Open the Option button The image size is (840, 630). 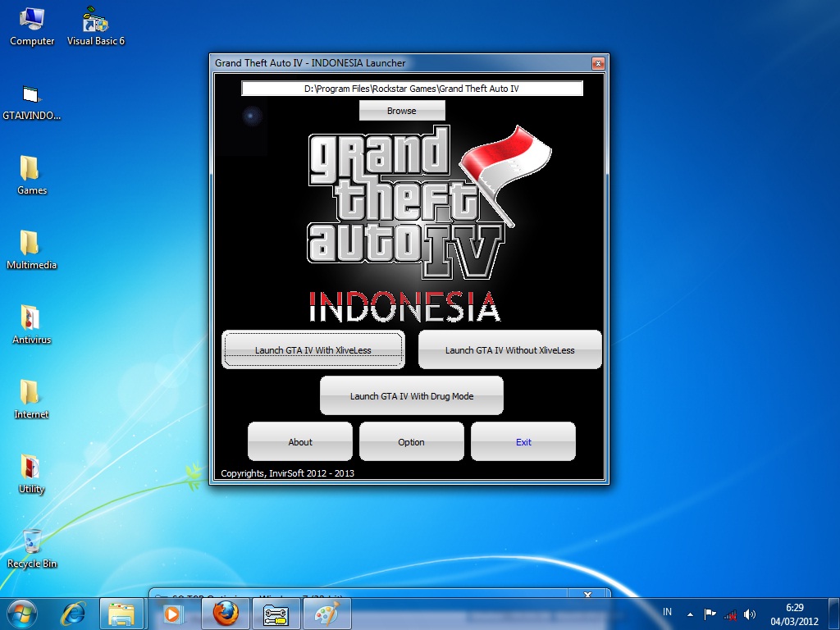(x=412, y=442)
